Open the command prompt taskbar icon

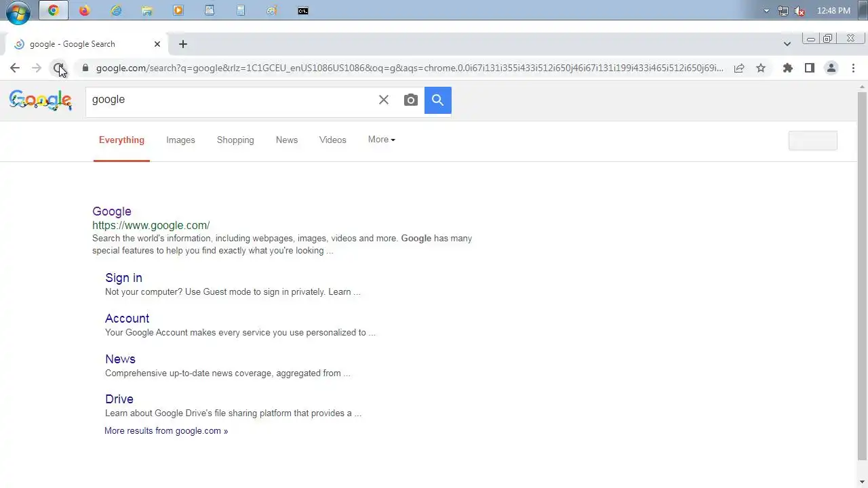pos(303,10)
